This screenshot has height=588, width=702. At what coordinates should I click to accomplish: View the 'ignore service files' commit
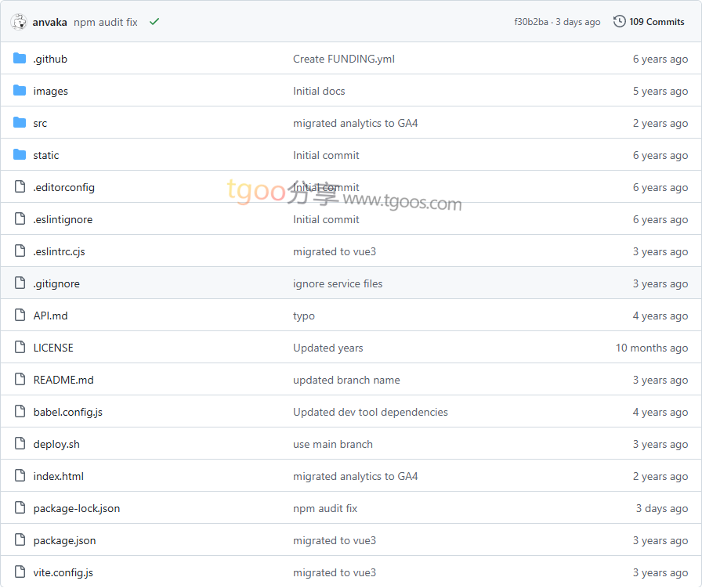[338, 283]
